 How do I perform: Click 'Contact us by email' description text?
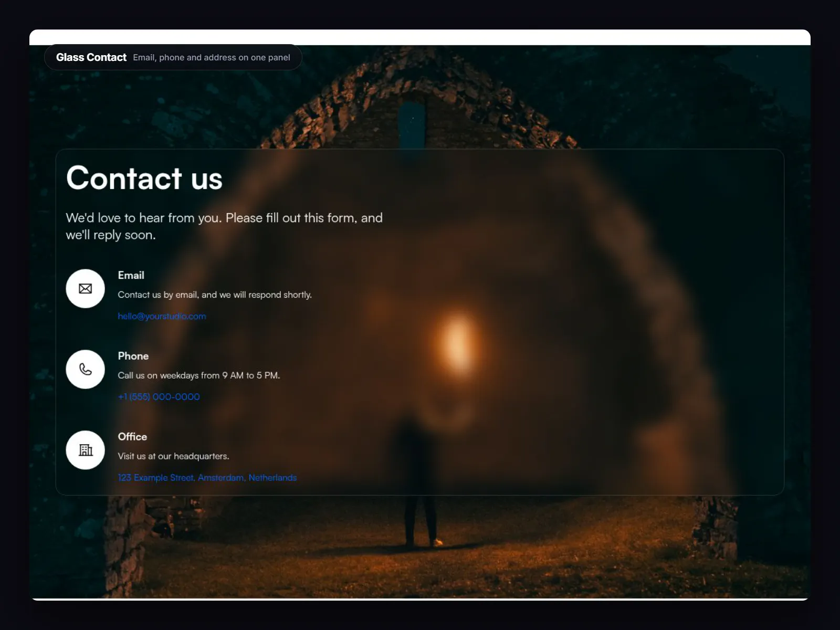pyautogui.click(x=215, y=295)
